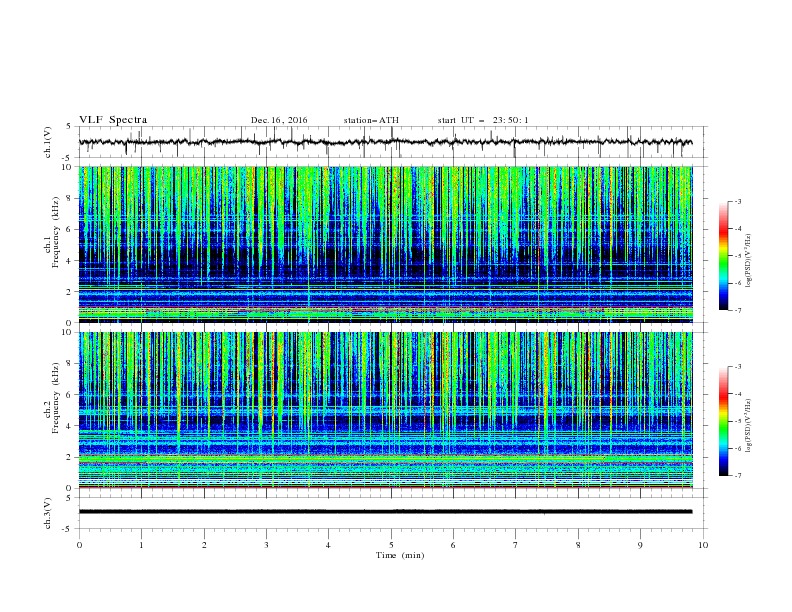This screenshot has width=792, height=612.
Task: Click the "Time (min)" x-axis label
Action: coord(400,555)
